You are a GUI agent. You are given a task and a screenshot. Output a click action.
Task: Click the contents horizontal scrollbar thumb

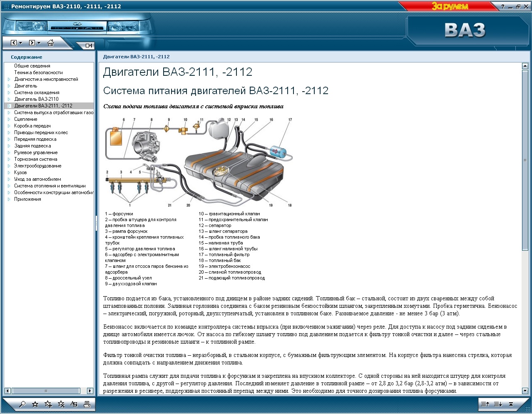click(46, 391)
